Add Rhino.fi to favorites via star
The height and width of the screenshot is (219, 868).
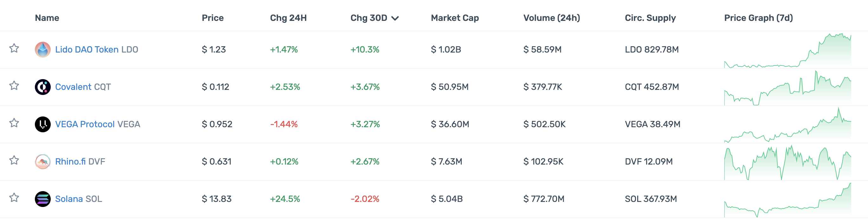(14, 160)
